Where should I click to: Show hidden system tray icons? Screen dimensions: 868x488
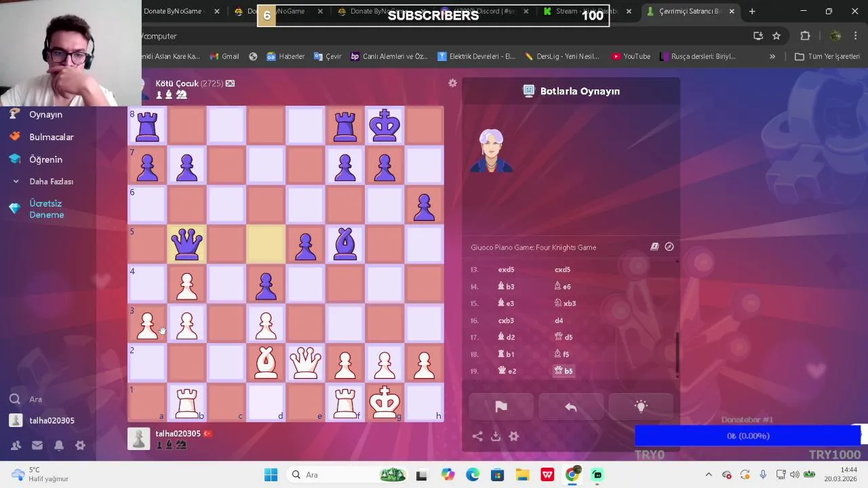coord(709,474)
